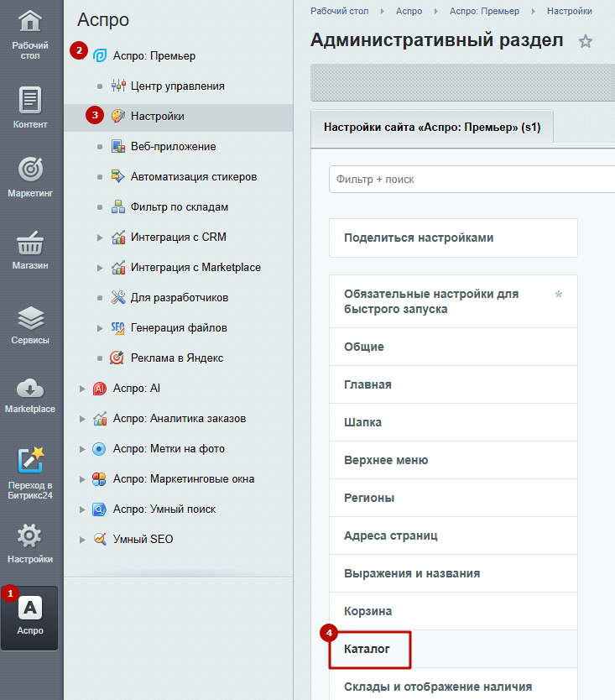Open Реклама в Яндекс in the tree
The width and height of the screenshot is (615, 700).
pos(177,358)
